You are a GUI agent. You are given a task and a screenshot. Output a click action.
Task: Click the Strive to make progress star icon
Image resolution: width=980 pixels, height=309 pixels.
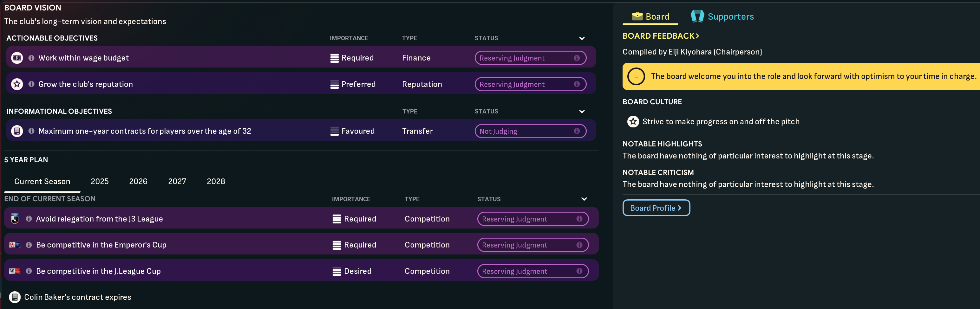(x=633, y=122)
